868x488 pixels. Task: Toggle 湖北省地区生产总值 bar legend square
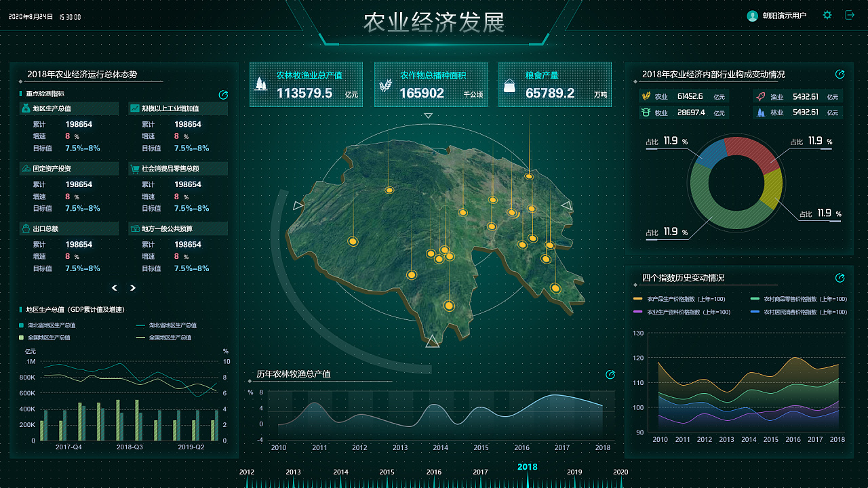tap(22, 325)
